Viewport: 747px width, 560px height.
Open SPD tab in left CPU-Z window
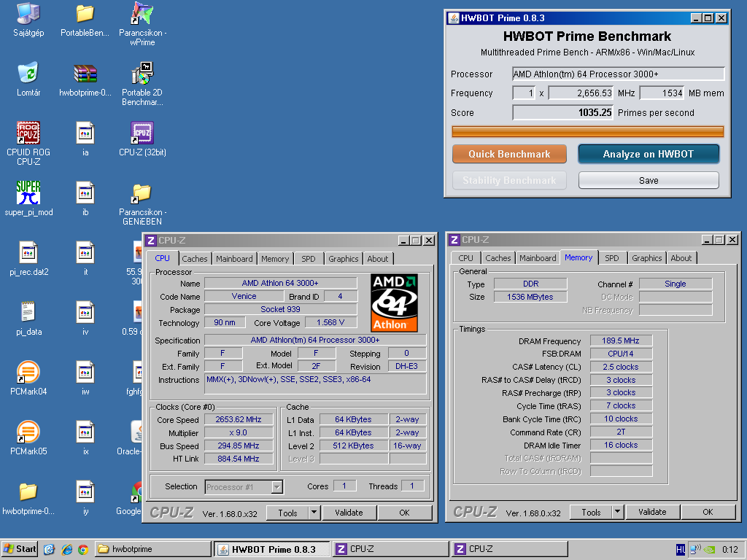click(309, 259)
